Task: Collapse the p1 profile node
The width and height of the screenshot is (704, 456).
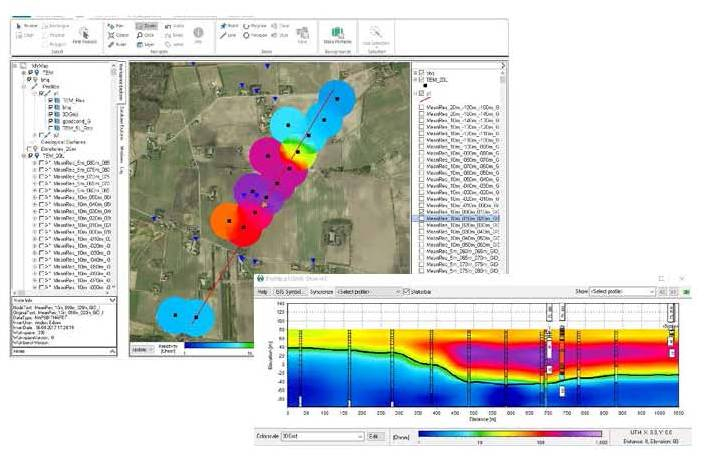Action: [35, 94]
